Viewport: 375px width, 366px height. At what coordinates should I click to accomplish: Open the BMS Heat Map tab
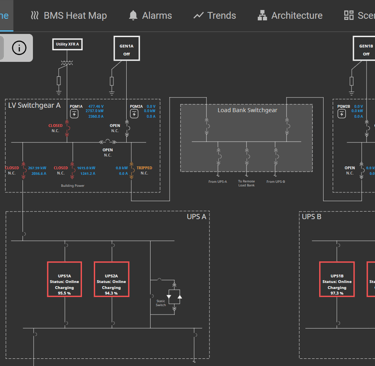pyautogui.click(x=68, y=15)
